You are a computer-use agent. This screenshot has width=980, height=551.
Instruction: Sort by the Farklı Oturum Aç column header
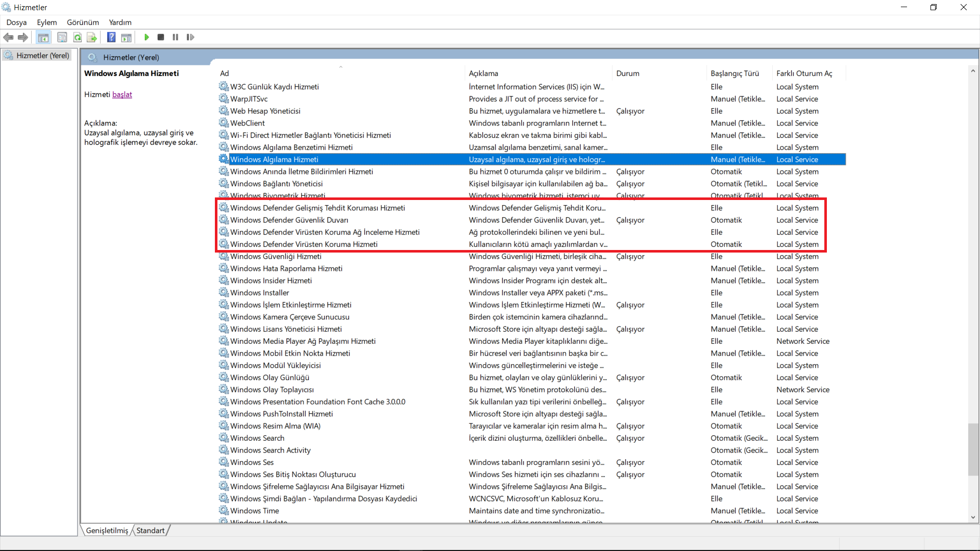808,73
